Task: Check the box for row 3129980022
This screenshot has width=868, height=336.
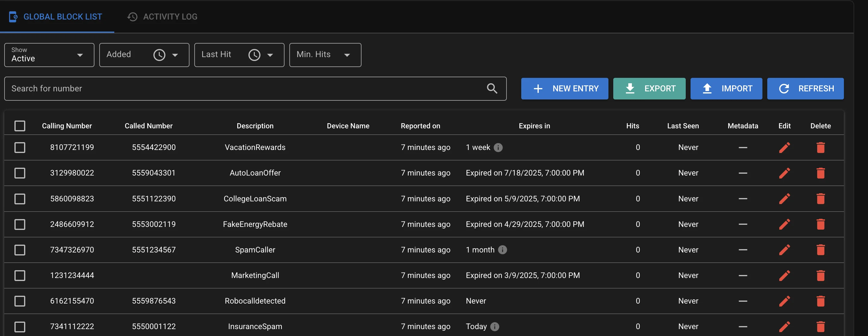Action: 20,173
